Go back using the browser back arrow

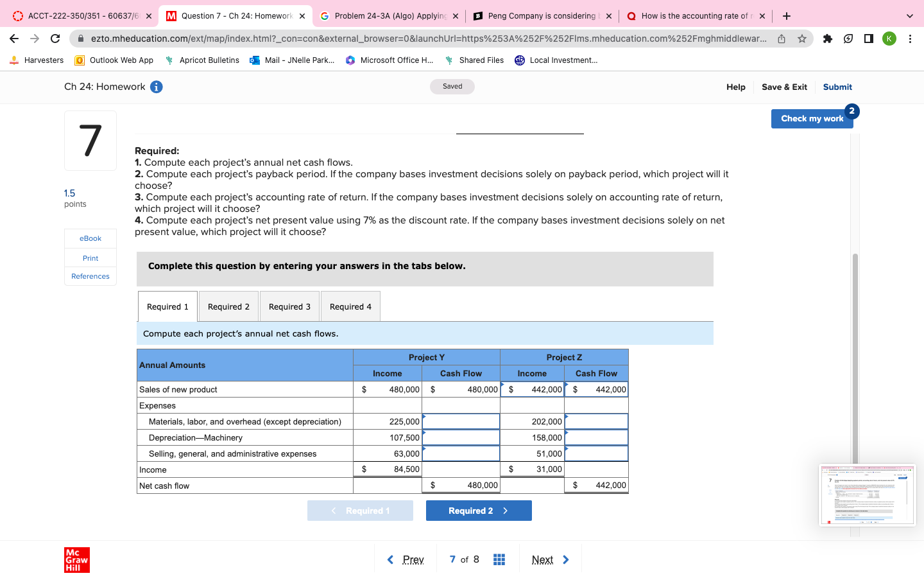[x=14, y=39]
